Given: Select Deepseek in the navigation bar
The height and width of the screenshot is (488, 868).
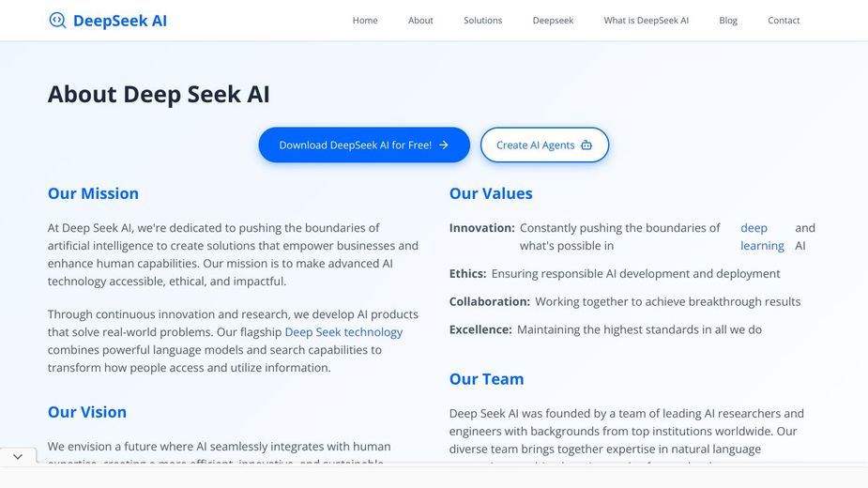Looking at the screenshot, I should tap(553, 21).
